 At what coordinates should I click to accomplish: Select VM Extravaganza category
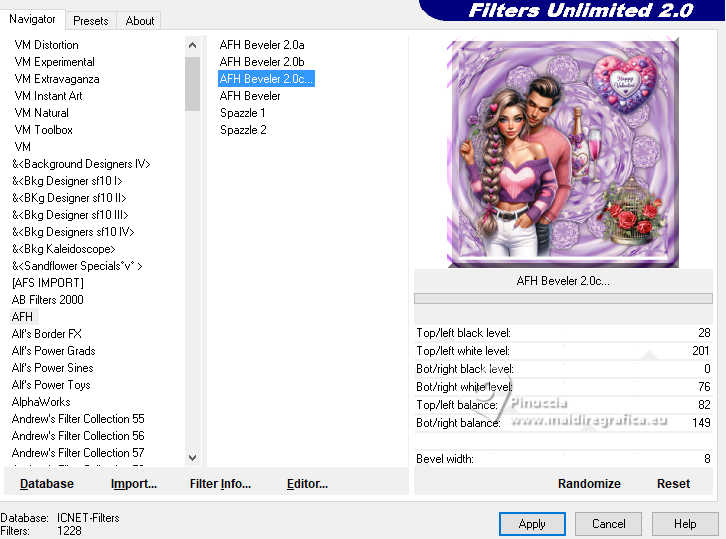click(x=57, y=79)
